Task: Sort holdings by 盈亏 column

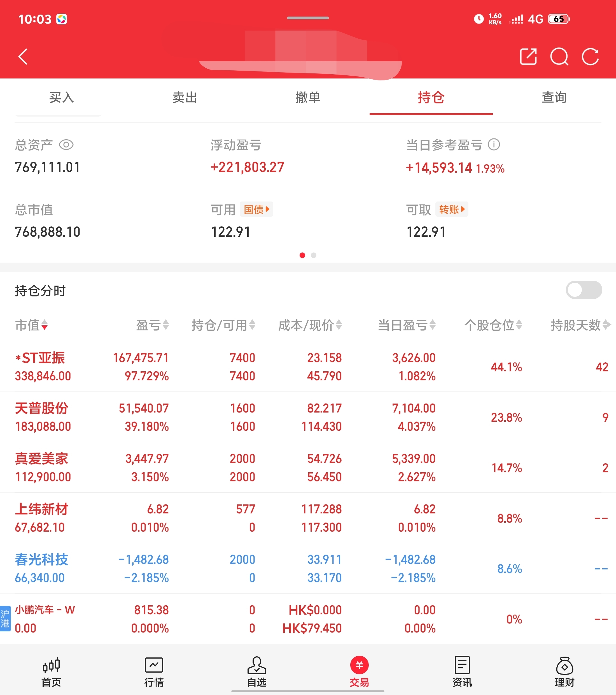Action: coord(152,325)
